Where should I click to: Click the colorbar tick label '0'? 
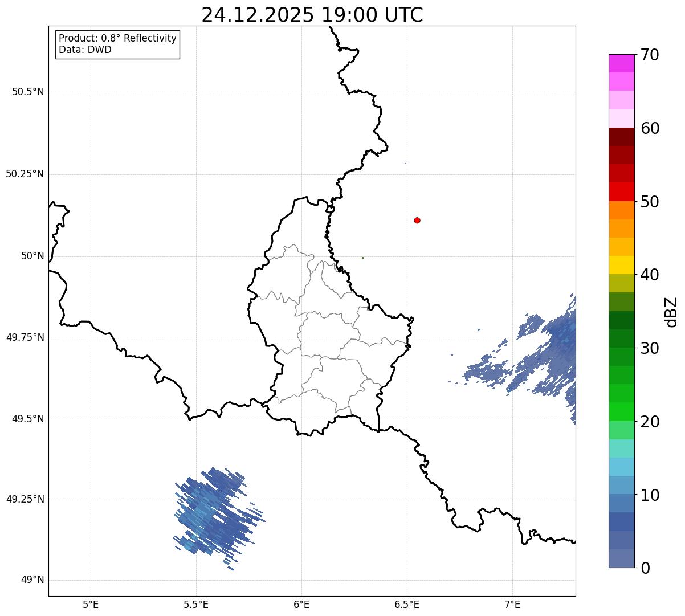(x=645, y=568)
